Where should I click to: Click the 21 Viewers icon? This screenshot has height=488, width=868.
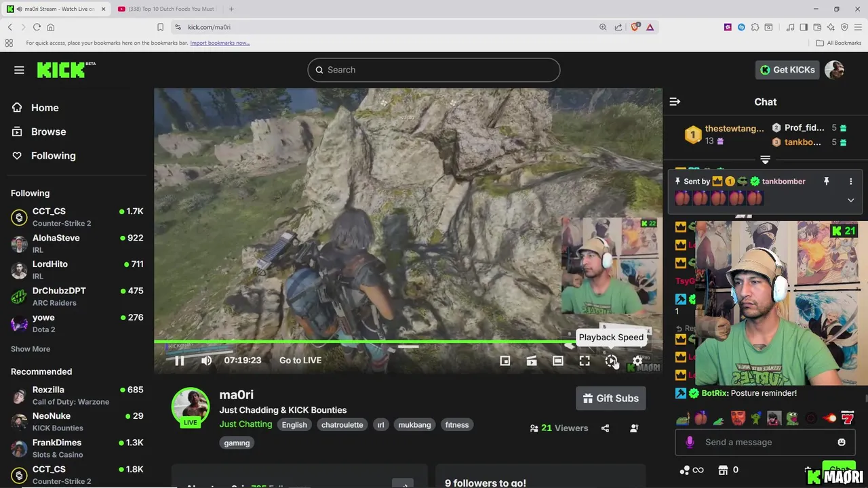tap(534, 428)
